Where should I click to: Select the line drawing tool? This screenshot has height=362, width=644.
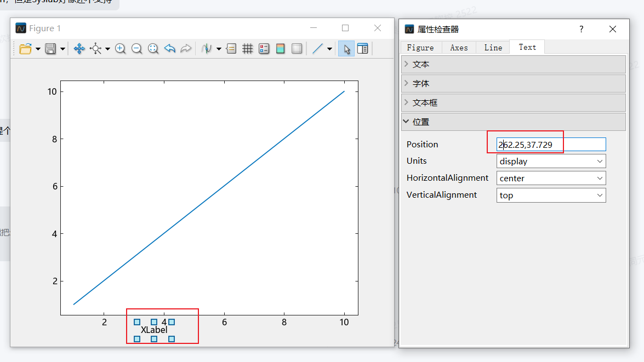[317, 49]
